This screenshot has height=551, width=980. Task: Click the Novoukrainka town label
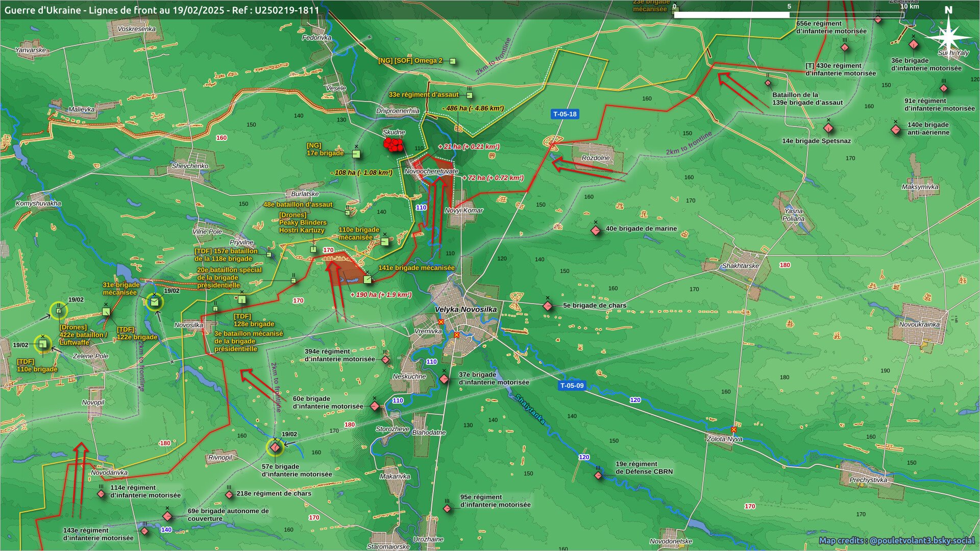919,324
